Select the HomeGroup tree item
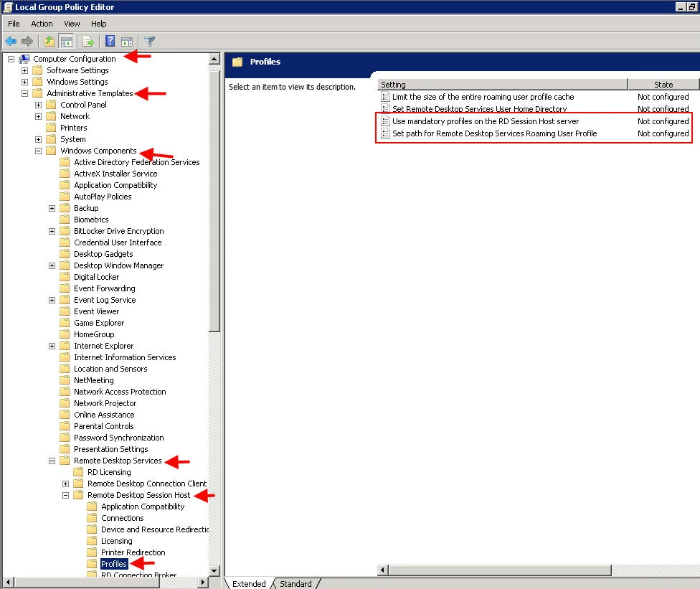 [94, 334]
